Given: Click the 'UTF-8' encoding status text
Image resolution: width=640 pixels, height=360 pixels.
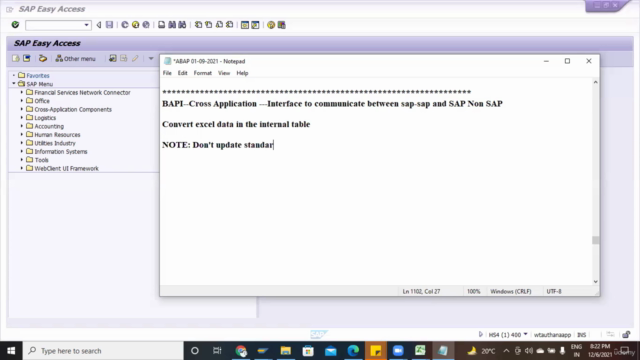Looking at the screenshot, I should point(554,291).
